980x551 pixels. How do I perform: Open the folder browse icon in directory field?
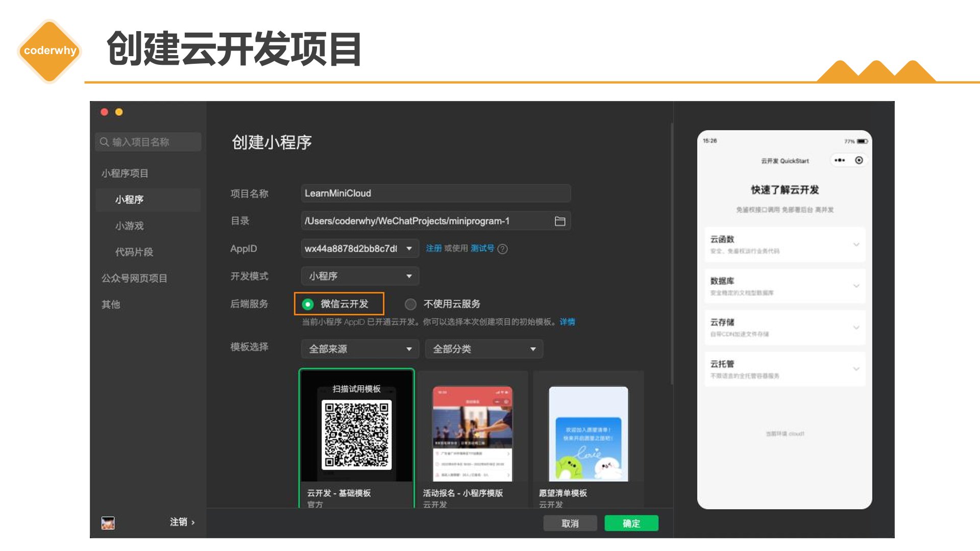click(x=560, y=221)
